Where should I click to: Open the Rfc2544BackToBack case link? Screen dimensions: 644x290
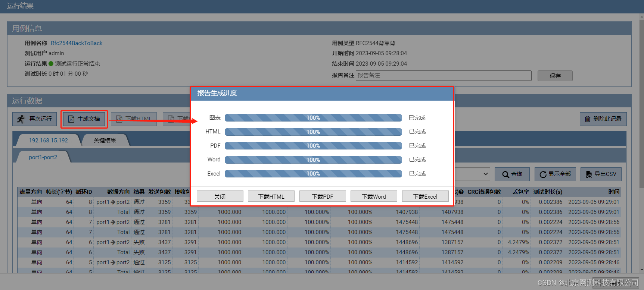77,43
